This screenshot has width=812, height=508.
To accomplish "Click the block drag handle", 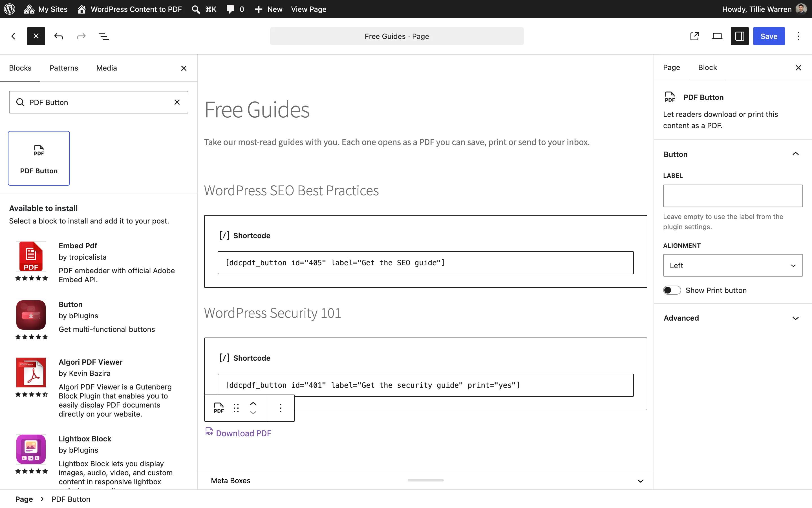I will (x=236, y=408).
